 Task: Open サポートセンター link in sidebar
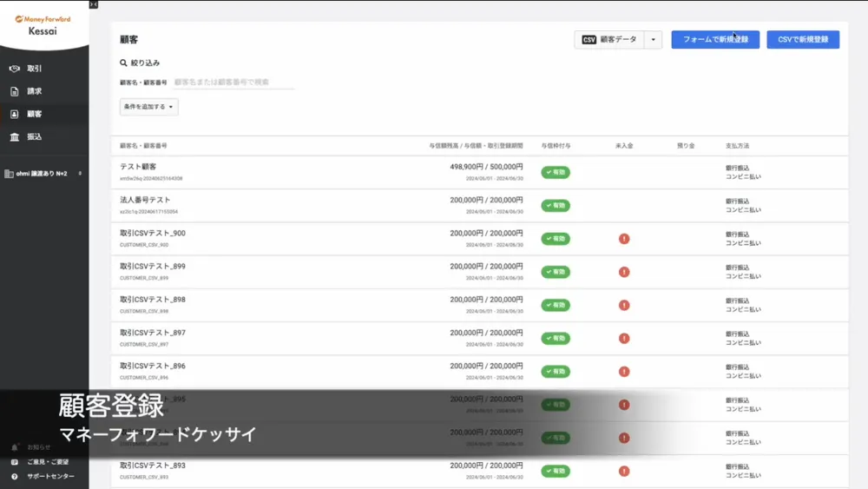[49, 476]
